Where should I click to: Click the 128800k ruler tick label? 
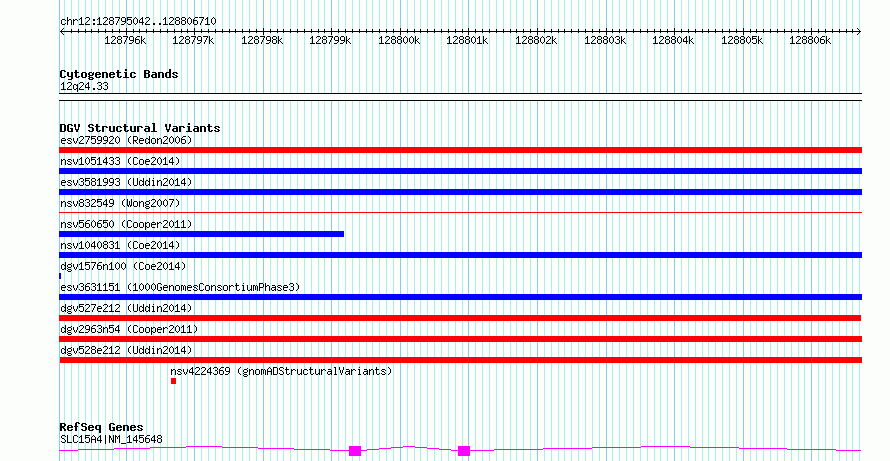coord(399,41)
